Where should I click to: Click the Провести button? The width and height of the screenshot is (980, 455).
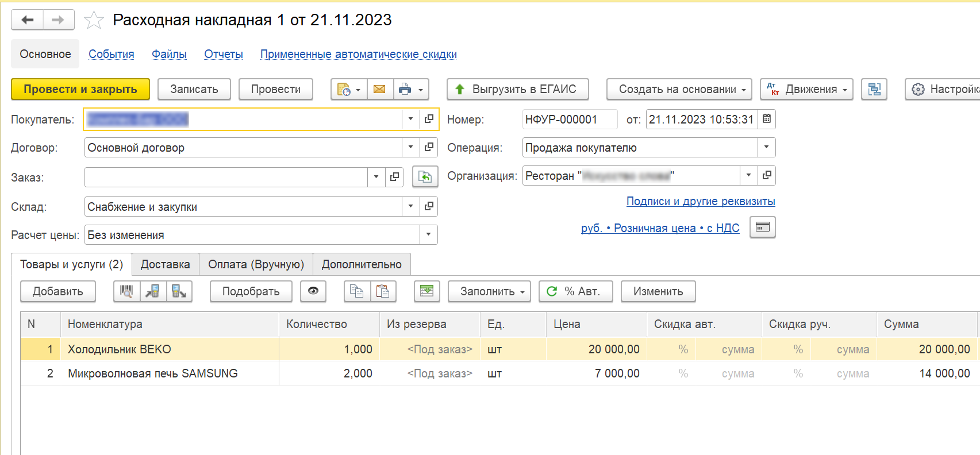[x=276, y=89]
